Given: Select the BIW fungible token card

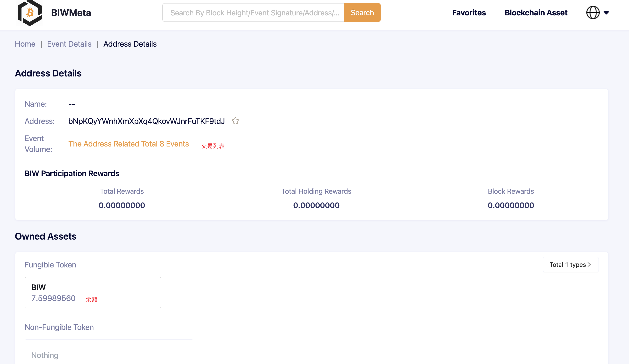Looking at the screenshot, I should point(93,292).
